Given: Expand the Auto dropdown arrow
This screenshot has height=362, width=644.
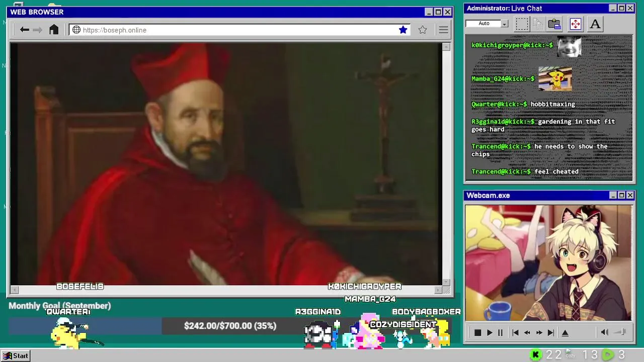Looking at the screenshot, I should 505,24.
